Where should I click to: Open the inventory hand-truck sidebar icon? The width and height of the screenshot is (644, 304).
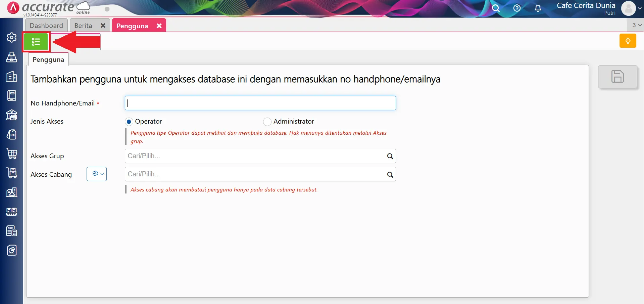[12, 173]
